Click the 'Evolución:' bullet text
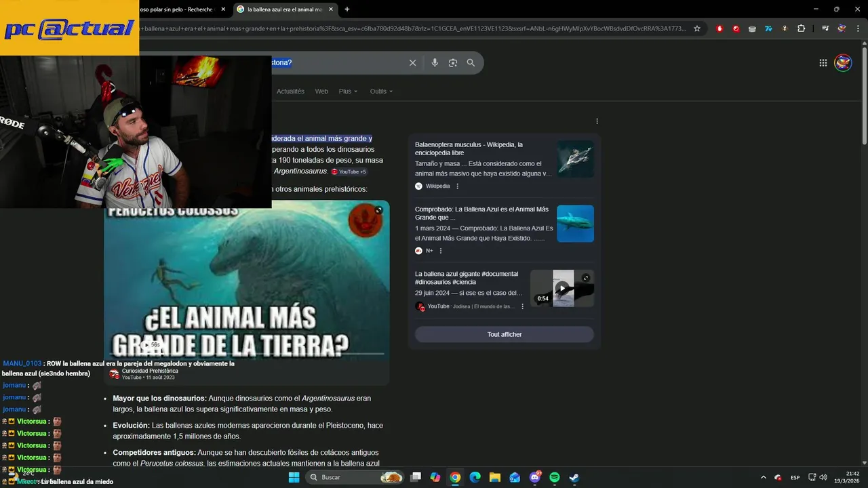The image size is (868, 488). [x=131, y=426]
